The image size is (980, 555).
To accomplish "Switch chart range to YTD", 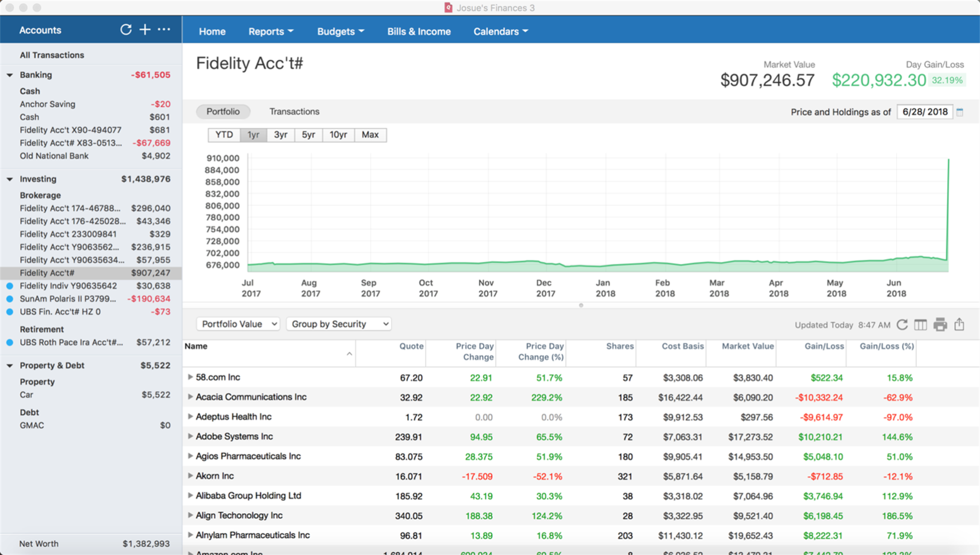I will point(224,135).
